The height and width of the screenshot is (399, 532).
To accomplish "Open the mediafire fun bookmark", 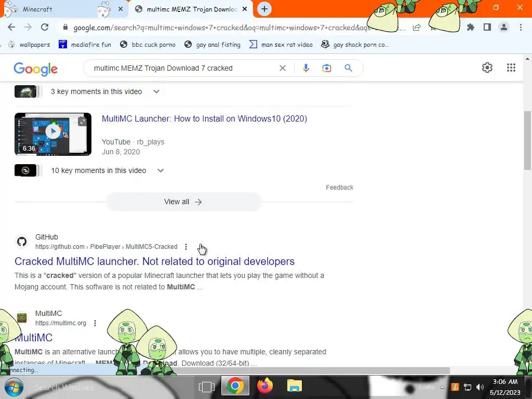I will tap(85, 45).
